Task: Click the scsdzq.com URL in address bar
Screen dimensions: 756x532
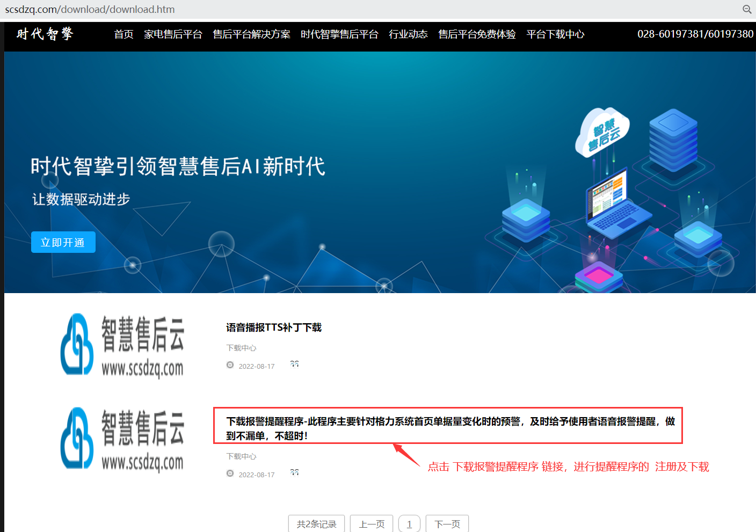Action: point(90,9)
